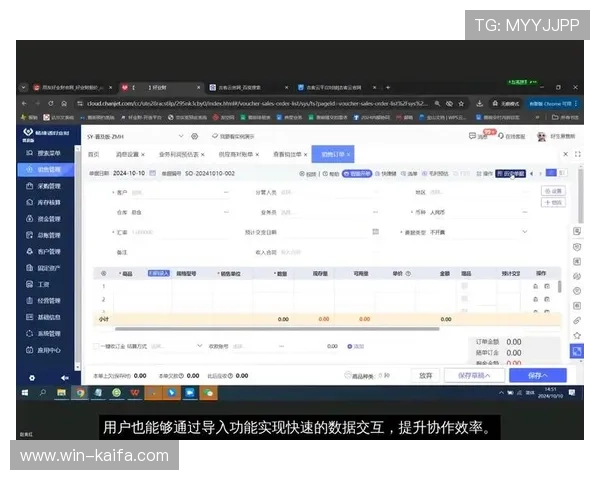Open the System management (系统管理) sidebar item

(43, 334)
